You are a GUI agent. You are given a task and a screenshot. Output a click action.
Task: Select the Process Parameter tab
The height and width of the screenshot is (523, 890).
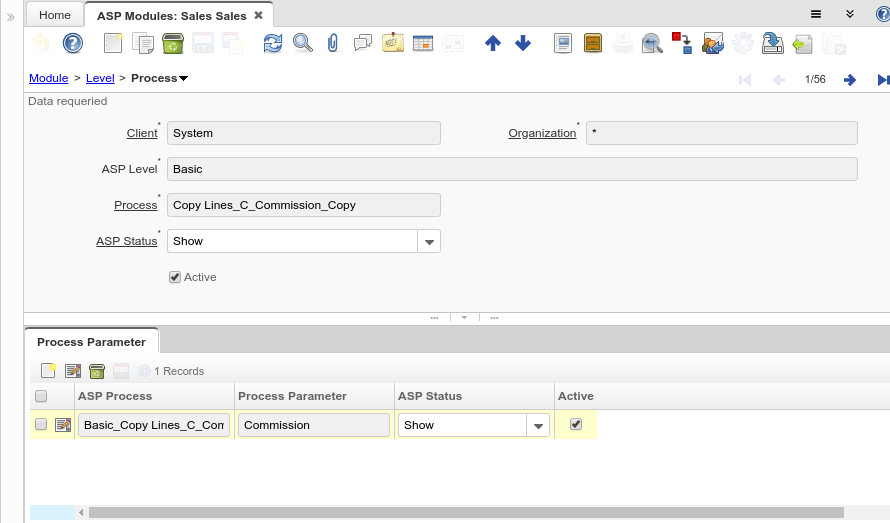click(91, 341)
